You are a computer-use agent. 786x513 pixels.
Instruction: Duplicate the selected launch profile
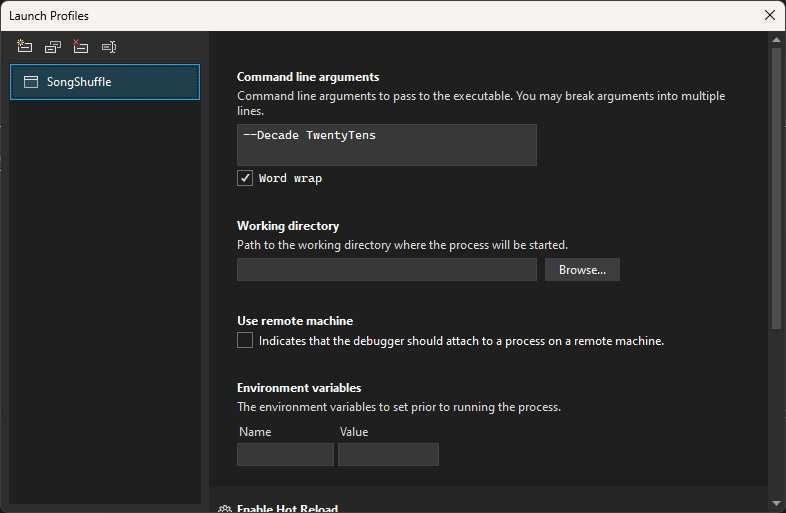(53, 47)
